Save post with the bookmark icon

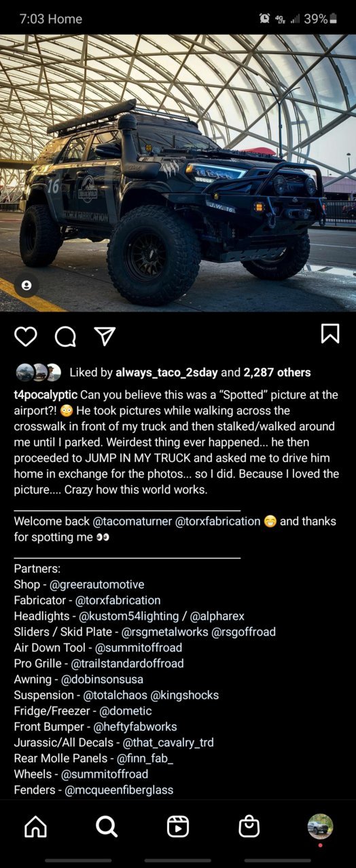pos(330,333)
